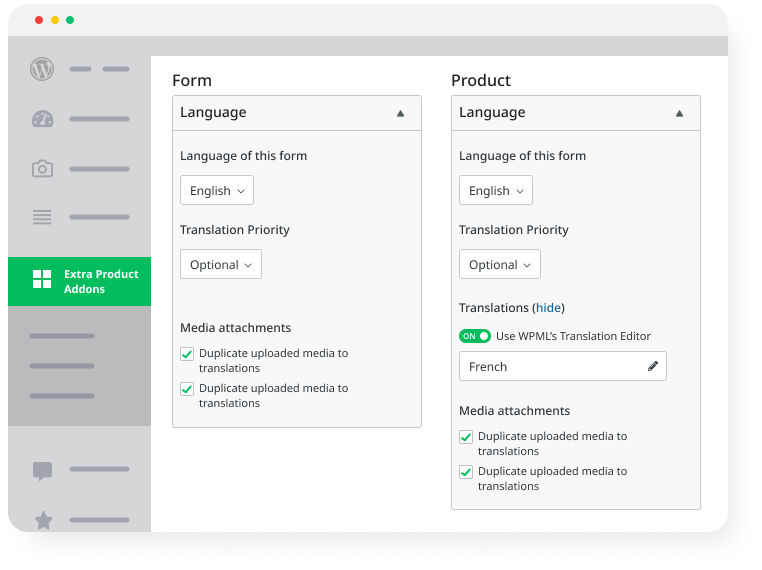Open the Extra Product Addons menu item
The height and width of the screenshot is (570, 762).
100,281
